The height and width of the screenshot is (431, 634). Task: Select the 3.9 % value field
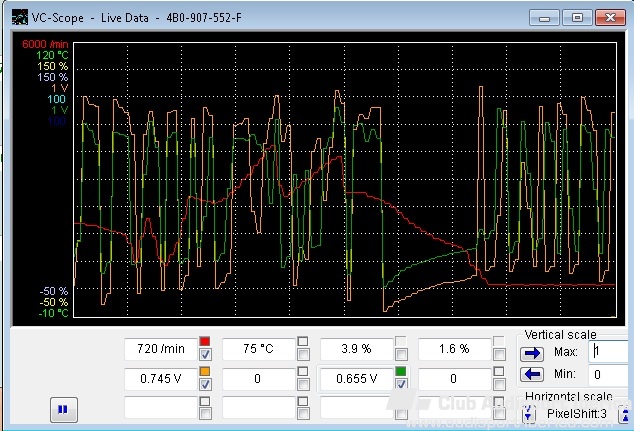[356, 349]
